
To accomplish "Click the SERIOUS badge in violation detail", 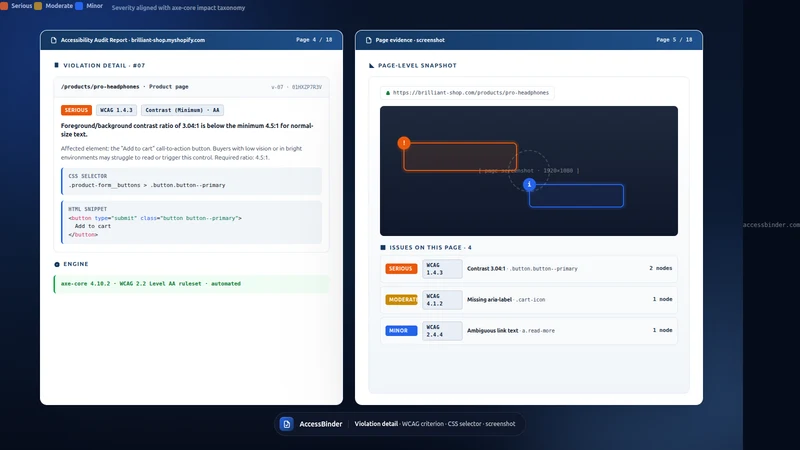I will click(76, 110).
